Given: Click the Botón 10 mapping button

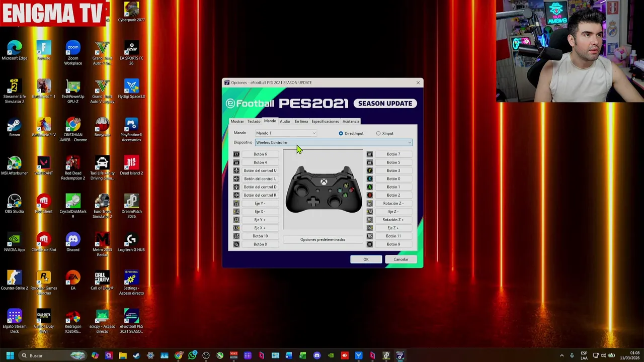Looking at the screenshot, I should click(260, 236).
